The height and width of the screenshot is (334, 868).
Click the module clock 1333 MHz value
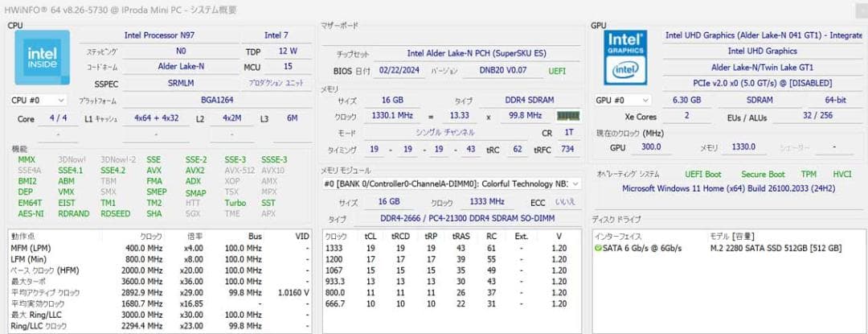(486, 201)
